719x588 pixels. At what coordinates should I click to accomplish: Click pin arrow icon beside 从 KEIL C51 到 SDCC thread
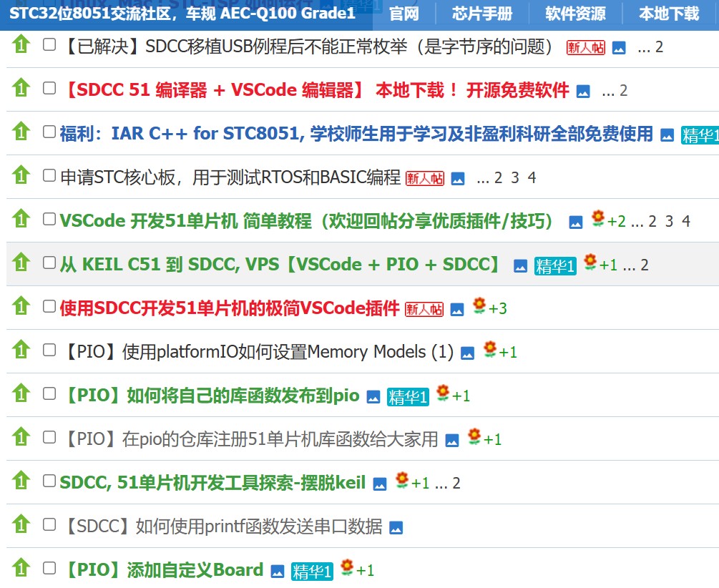click(21, 263)
